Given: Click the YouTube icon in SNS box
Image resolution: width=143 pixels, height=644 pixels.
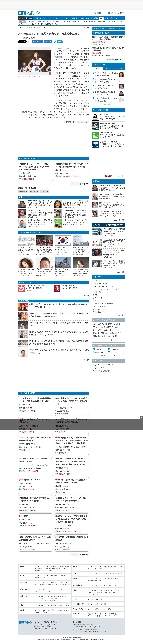Looking at the screenshot, I should (109, 352).
